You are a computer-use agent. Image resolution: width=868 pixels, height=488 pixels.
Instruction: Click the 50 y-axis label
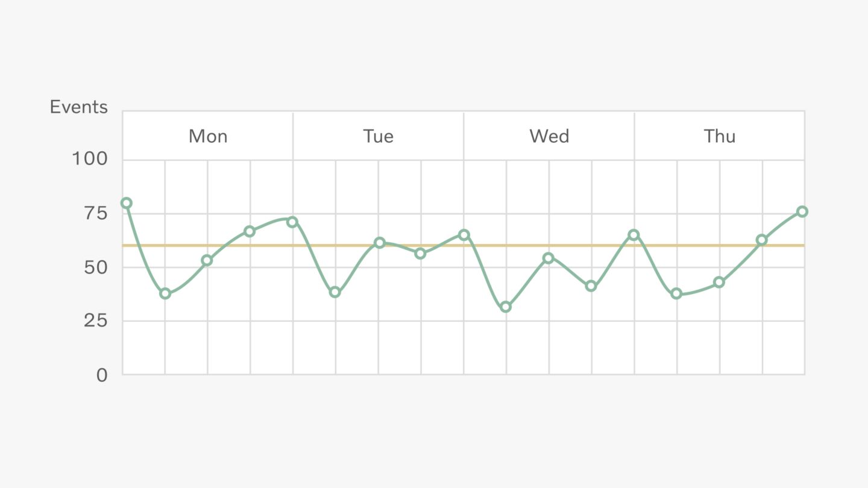(x=95, y=267)
